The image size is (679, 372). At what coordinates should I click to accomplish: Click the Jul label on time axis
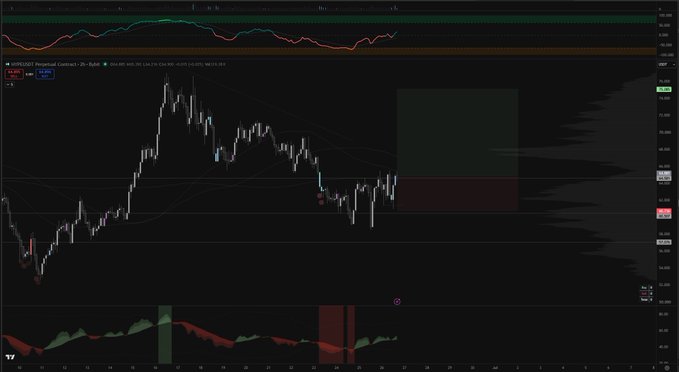click(x=495, y=367)
